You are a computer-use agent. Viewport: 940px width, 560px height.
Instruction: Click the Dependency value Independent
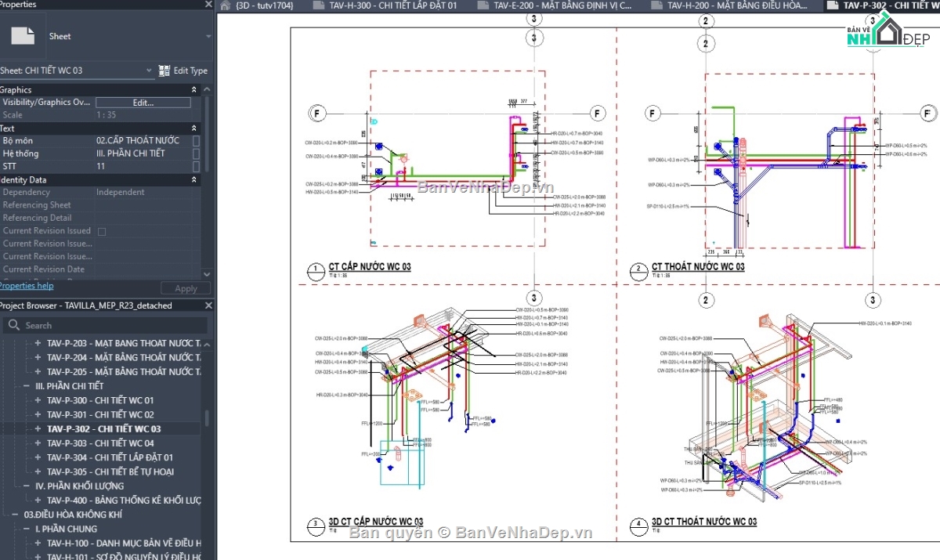121,192
